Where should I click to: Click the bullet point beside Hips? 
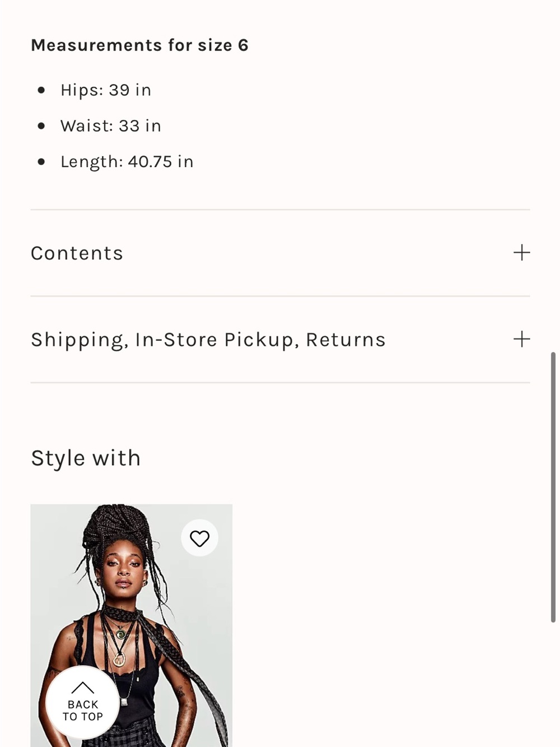coord(41,90)
